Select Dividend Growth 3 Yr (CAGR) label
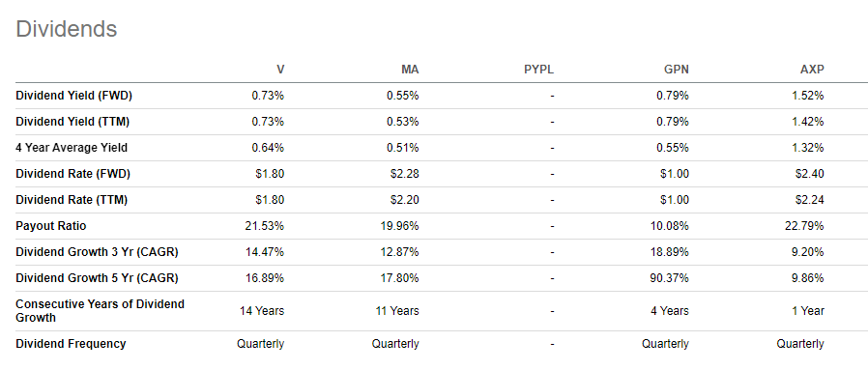The image size is (868, 370). [x=97, y=252]
